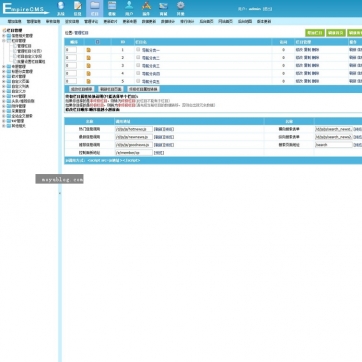
Task: Open the 模板 (Template) top icon
Action: 112,8
